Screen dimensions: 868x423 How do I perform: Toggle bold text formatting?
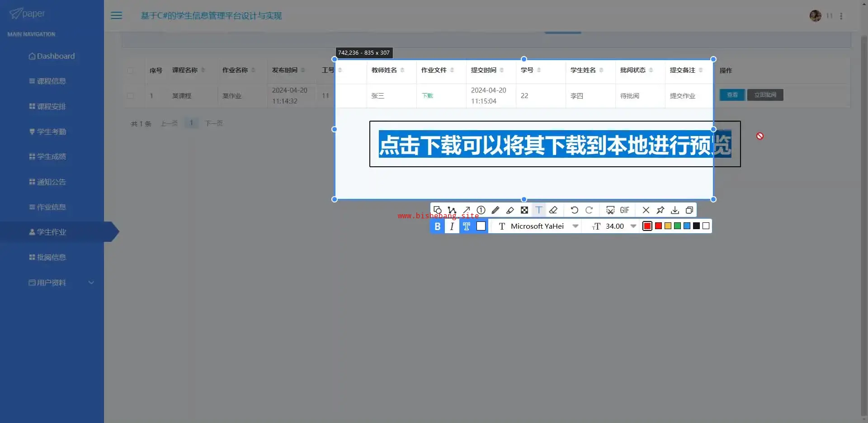437,226
